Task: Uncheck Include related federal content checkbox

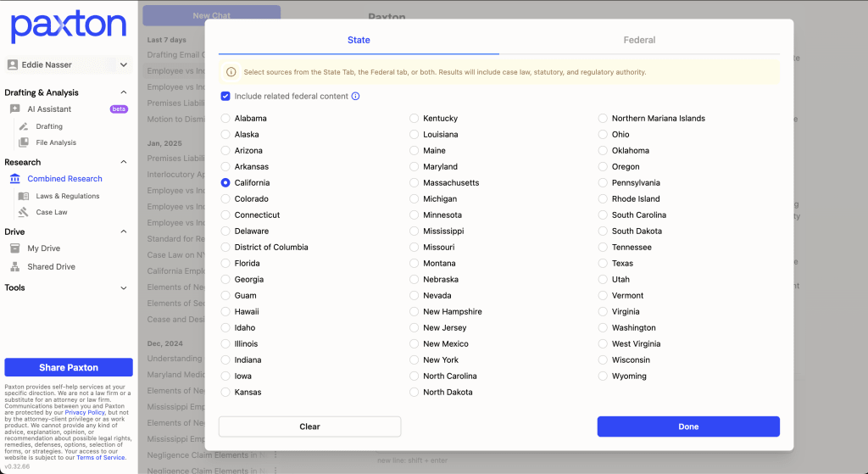Action: (225, 97)
